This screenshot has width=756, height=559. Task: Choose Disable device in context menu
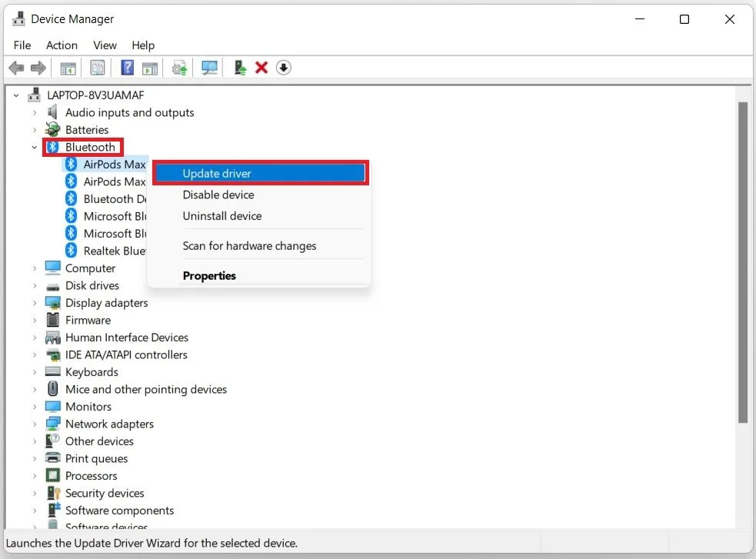click(x=261, y=195)
